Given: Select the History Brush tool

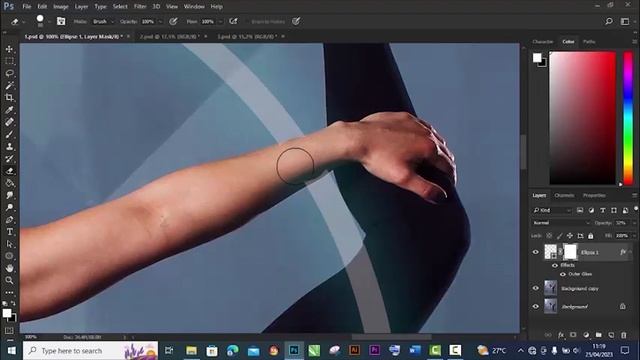Looking at the screenshot, I should click(9, 159).
